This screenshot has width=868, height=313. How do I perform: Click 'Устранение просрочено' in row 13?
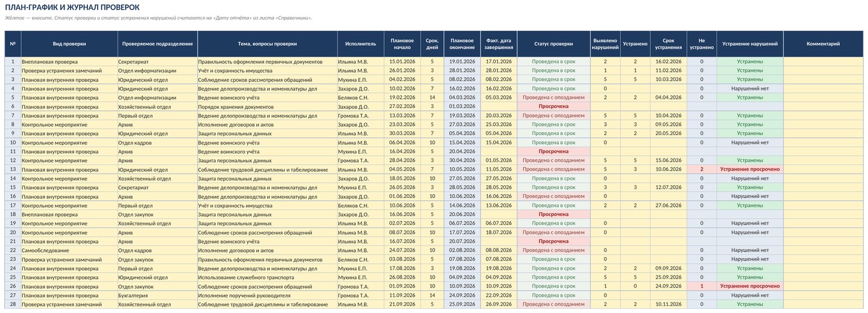pyautogui.click(x=750, y=169)
